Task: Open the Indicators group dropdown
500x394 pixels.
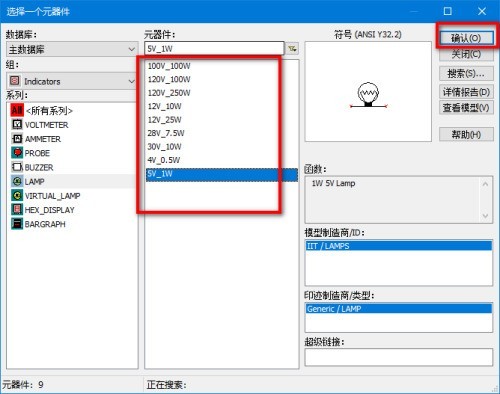Action: [x=72, y=81]
